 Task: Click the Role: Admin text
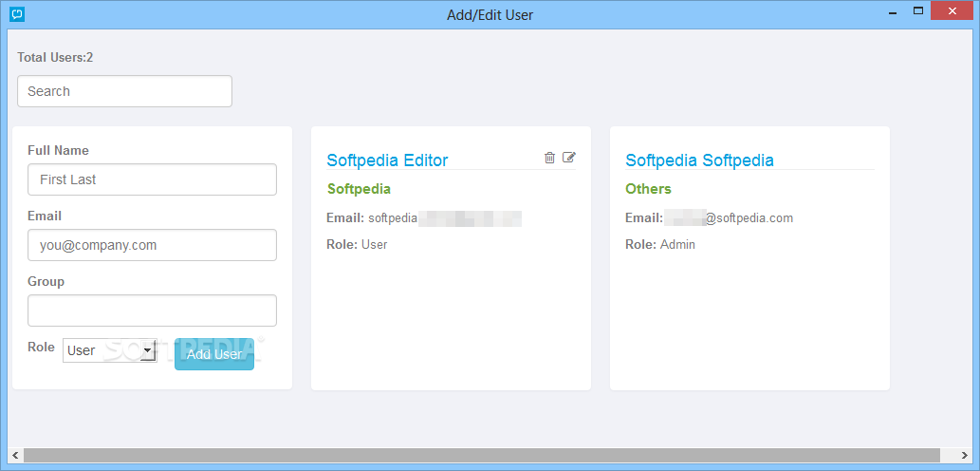point(660,245)
